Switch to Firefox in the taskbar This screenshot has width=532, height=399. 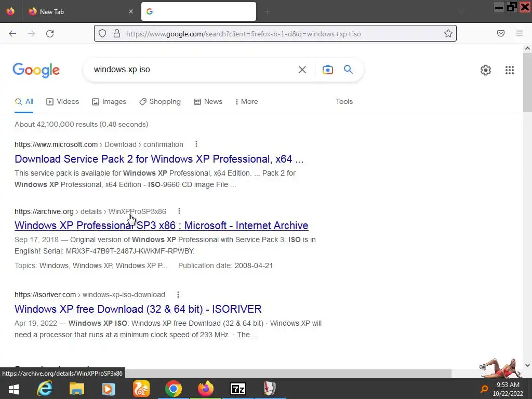point(206,389)
